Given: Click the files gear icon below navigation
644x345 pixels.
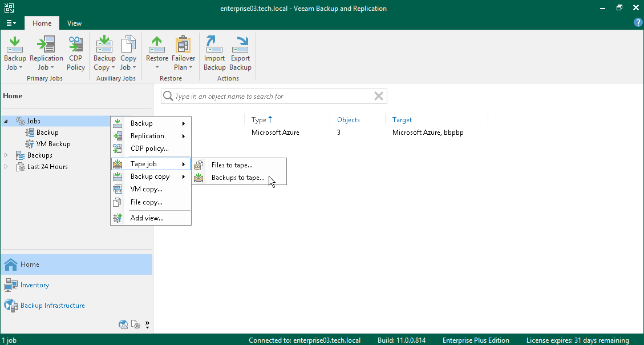Looking at the screenshot, I should pyautogui.click(x=136, y=324).
